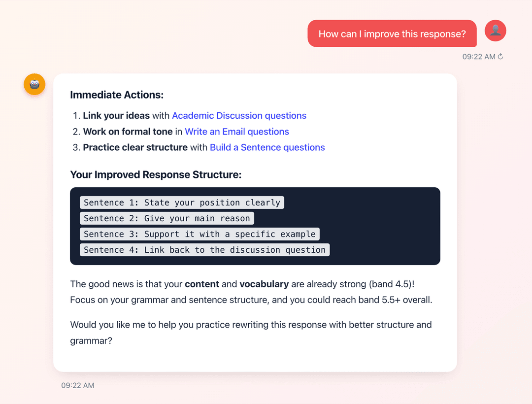Click the 'How can I improve this response?' bubble
Viewport: 532px width, 404px height.
392,34
